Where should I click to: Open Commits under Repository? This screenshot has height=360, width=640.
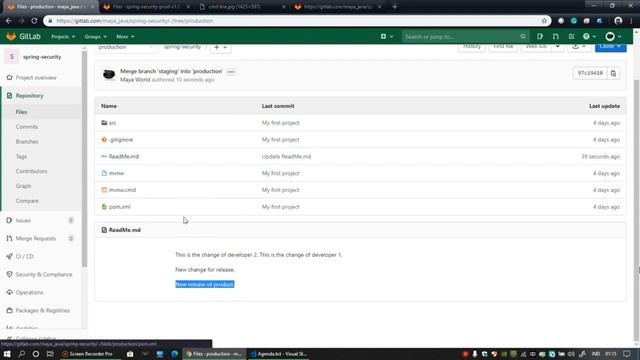pyautogui.click(x=27, y=127)
